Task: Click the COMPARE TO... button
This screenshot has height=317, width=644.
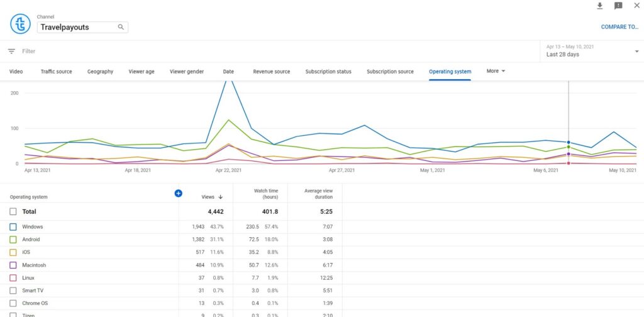Action: (x=619, y=27)
